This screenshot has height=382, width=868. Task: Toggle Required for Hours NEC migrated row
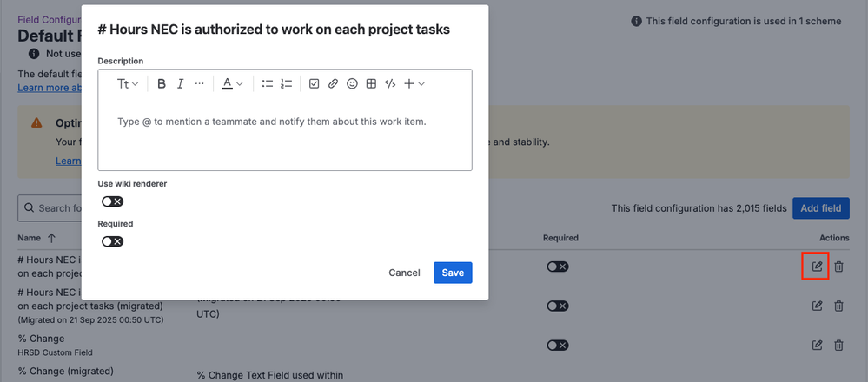pos(558,306)
